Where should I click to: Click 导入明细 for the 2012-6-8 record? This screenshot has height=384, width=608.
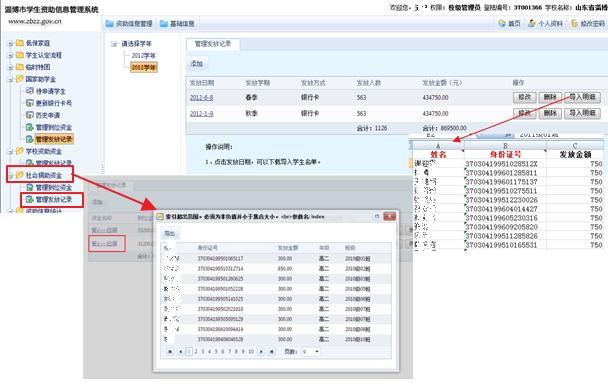tap(582, 97)
